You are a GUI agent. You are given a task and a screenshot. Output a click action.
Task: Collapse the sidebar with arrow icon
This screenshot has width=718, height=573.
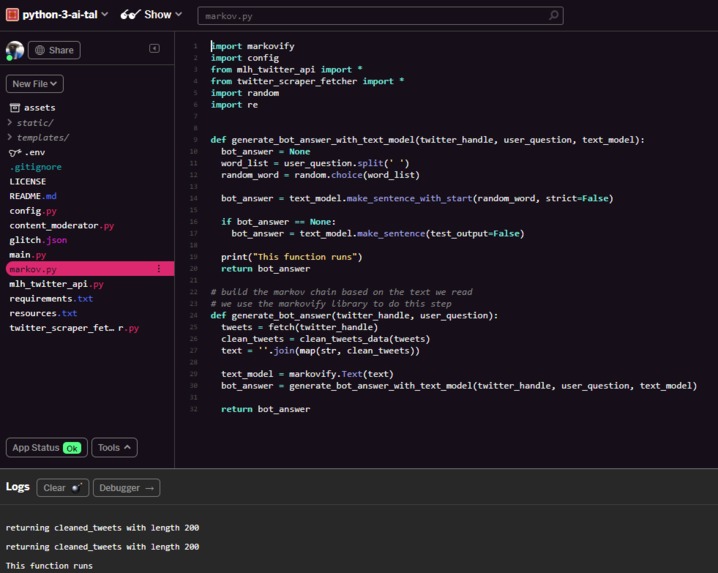click(154, 49)
